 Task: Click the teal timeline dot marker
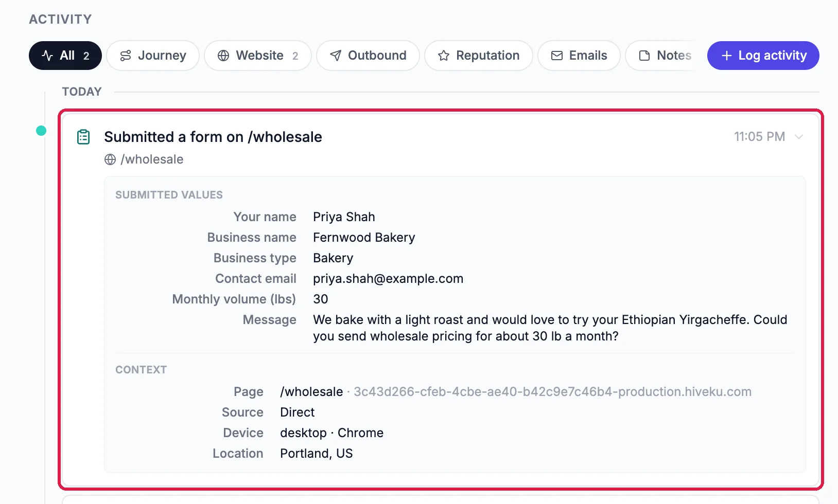[x=41, y=131]
